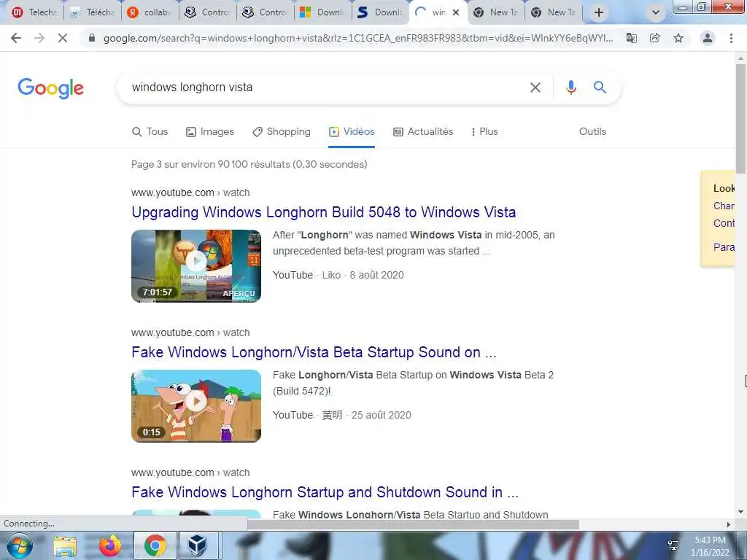Select the Actualités search filter
This screenshot has width=747, height=560.
[423, 131]
